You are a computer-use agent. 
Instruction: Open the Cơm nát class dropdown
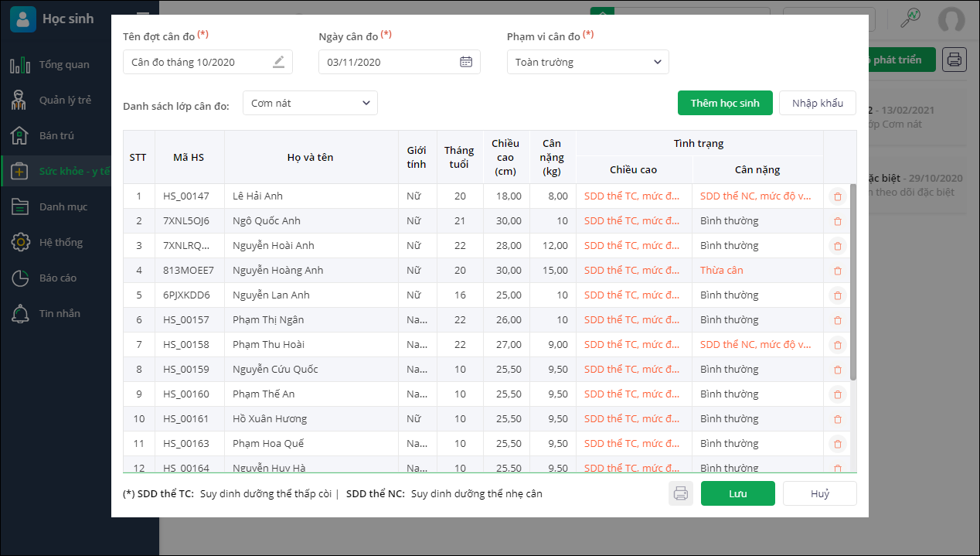click(310, 103)
